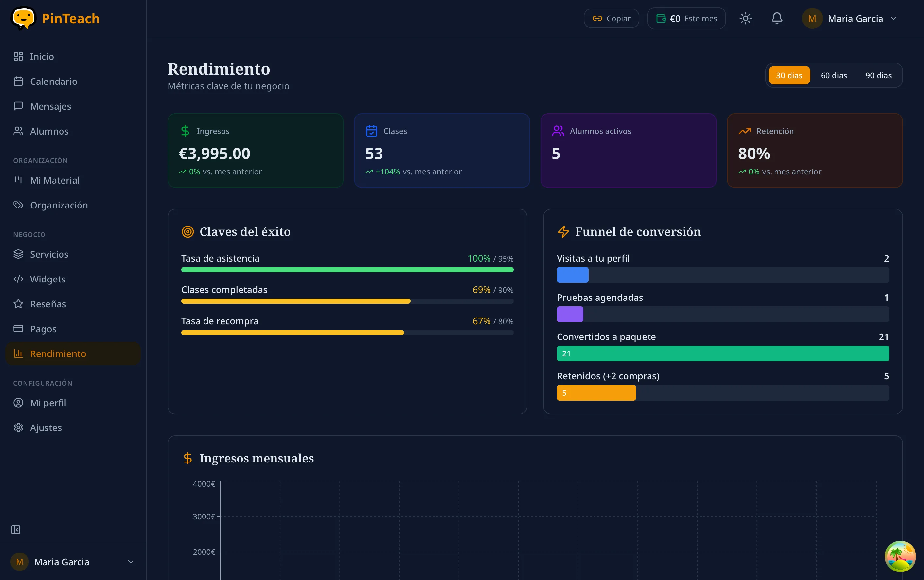The height and width of the screenshot is (580, 924).
Task: Select the 90 dias time filter
Action: [879, 75]
